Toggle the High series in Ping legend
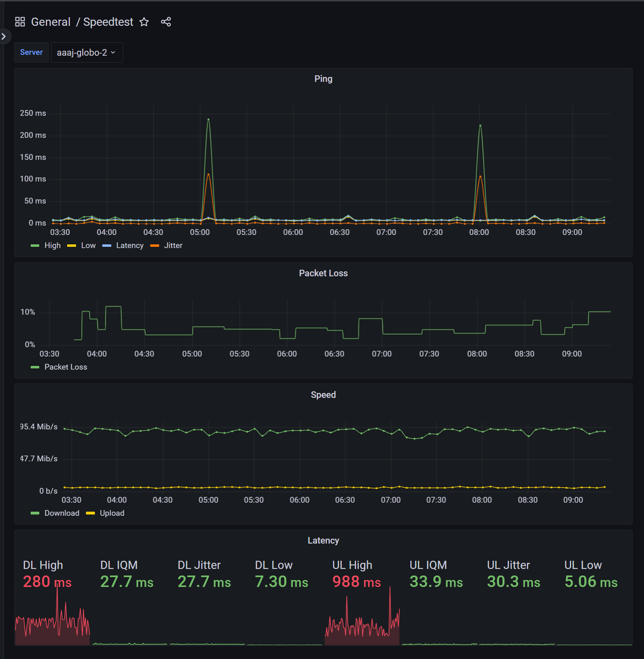Viewport: 644px width, 659px height. (x=52, y=246)
